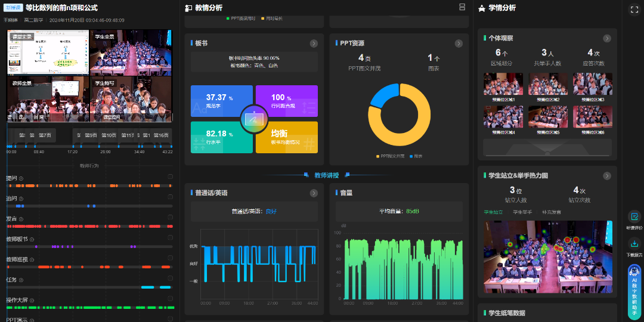
Task: Switch to the 补充发言 heatmap tab
Action: tap(552, 212)
